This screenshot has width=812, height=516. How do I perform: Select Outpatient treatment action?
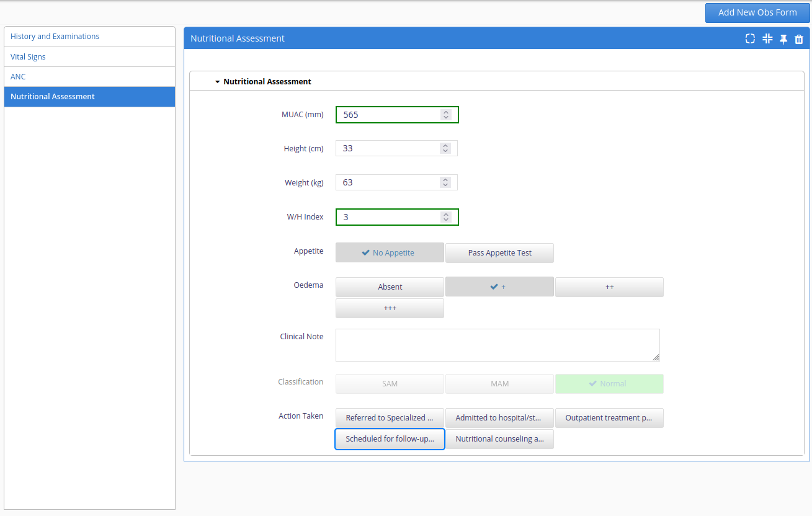click(x=609, y=417)
